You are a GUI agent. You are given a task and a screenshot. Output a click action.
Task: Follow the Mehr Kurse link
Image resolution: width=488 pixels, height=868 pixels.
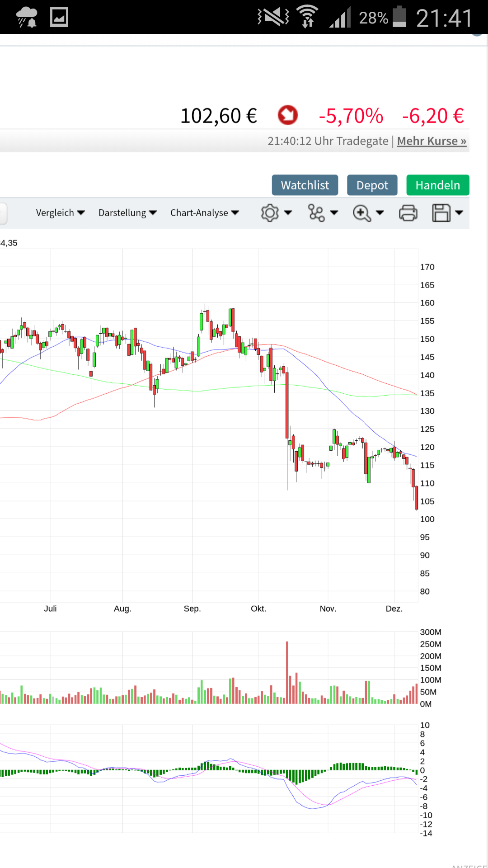[432, 142]
